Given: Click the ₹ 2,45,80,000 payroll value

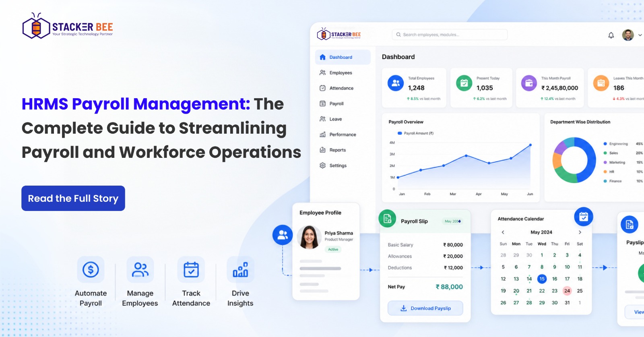Looking at the screenshot, I should tap(560, 88).
